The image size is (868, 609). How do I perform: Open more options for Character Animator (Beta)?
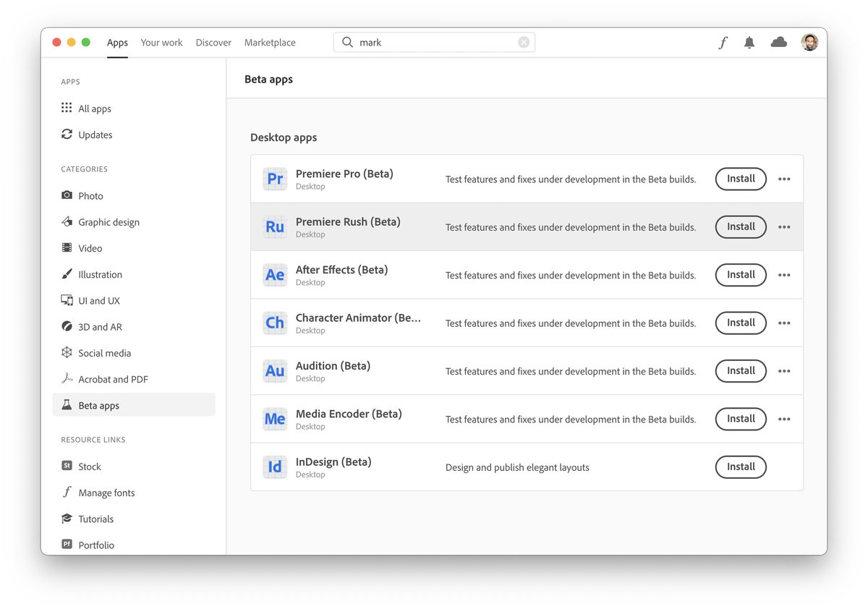coord(784,323)
